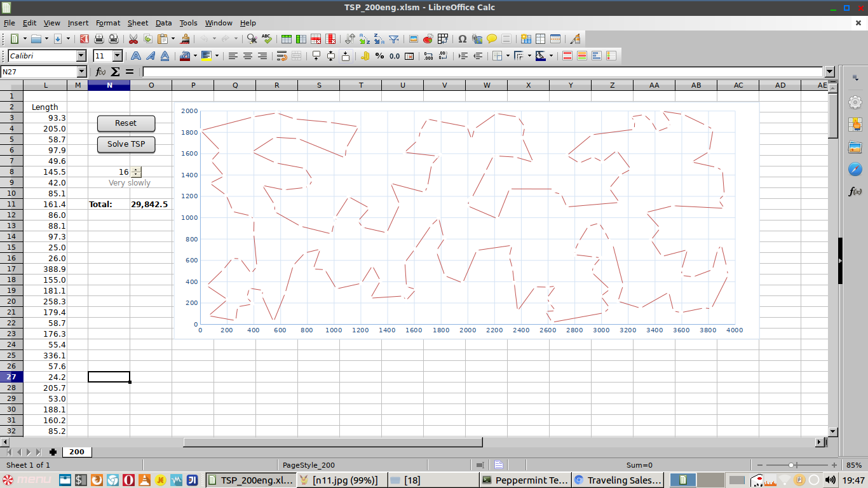Expand the font size dropdown
The height and width of the screenshot is (488, 868).
pyautogui.click(x=117, y=56)
